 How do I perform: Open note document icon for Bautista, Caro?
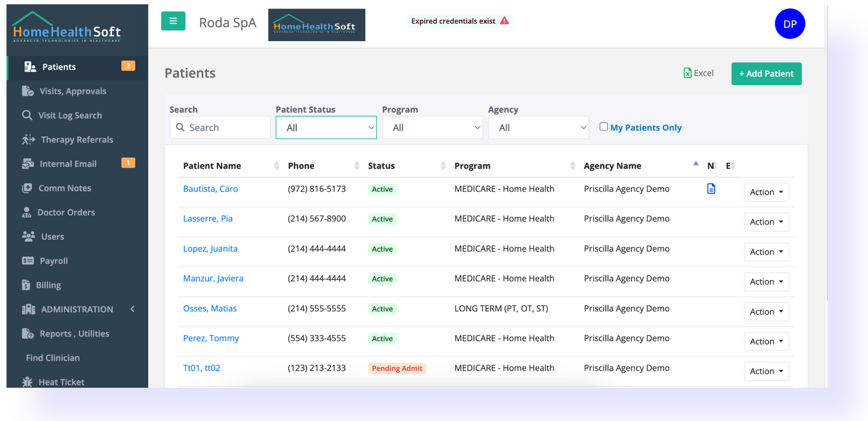point(711,189)
